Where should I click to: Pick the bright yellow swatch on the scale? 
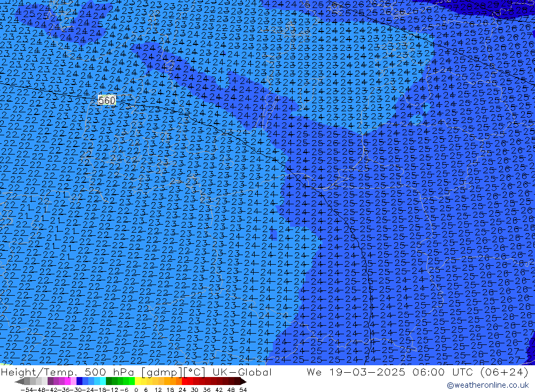click(137, 381)
